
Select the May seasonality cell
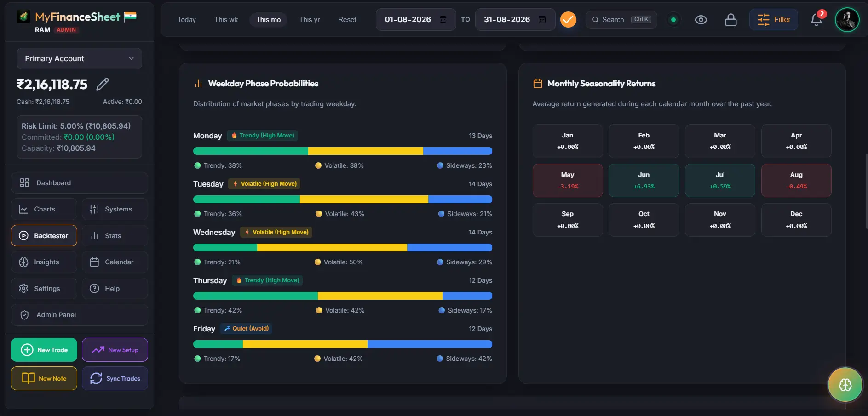[x=568, y=180]
